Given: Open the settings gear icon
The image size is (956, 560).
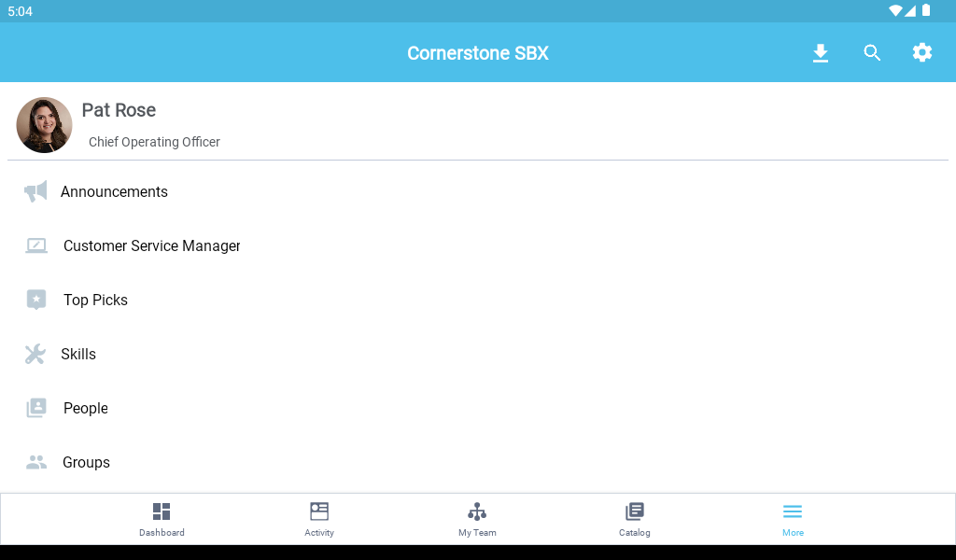Looking at the screenshot, I should tap(922, 53).
